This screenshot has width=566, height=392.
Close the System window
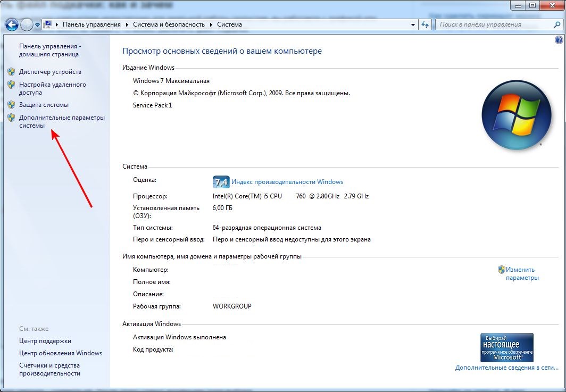[552, 5]
